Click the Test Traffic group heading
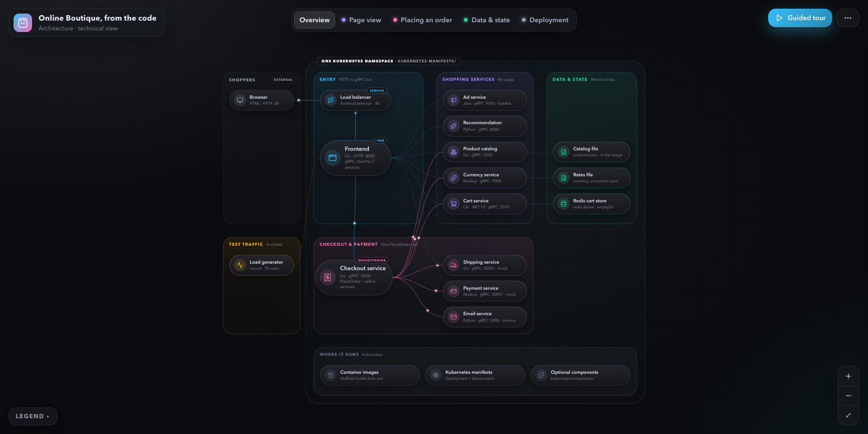 [x=246, y=244]
